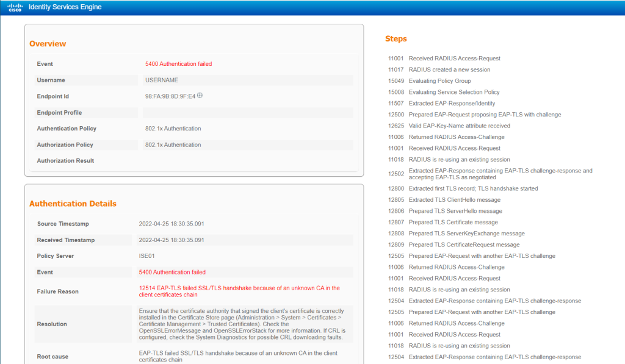Select the Overview section heading

(48, 44)
